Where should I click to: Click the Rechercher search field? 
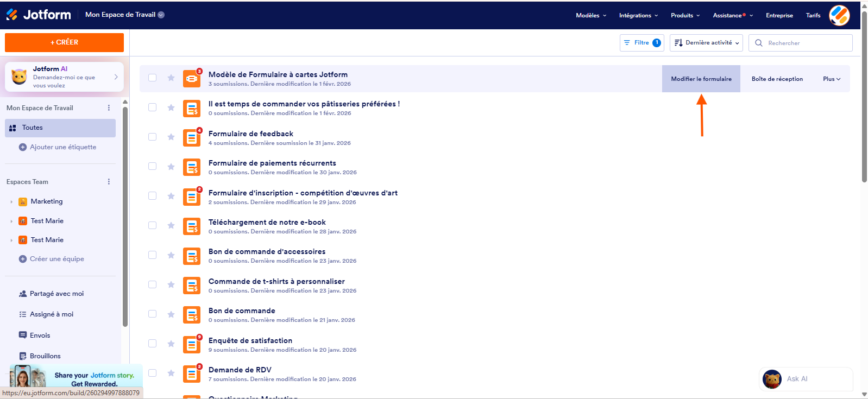click(800, 43)
